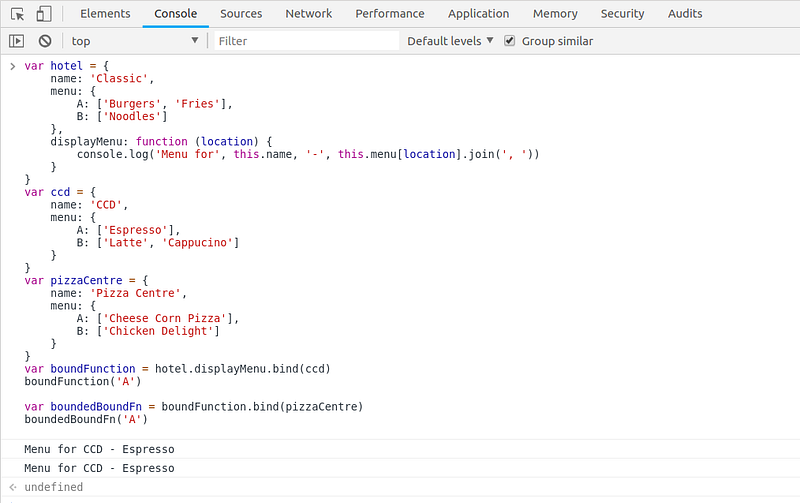Toggle the device toolbar icon

pos(44,14)
